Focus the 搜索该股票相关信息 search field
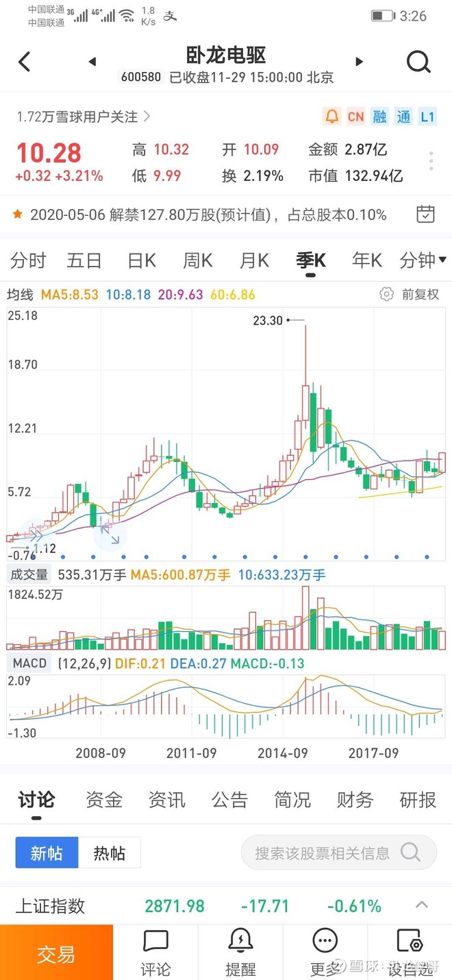Screen dimensions: 452x980 [x=339, y=853]
